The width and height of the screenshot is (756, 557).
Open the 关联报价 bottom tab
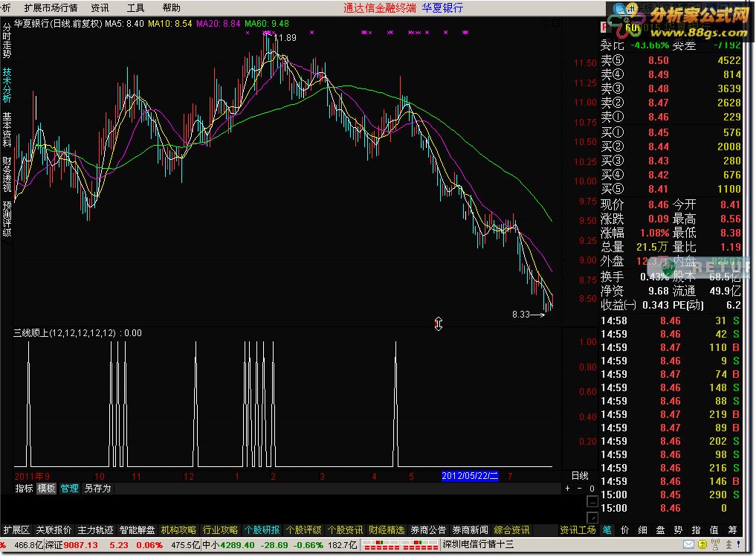tap(54, 530)
